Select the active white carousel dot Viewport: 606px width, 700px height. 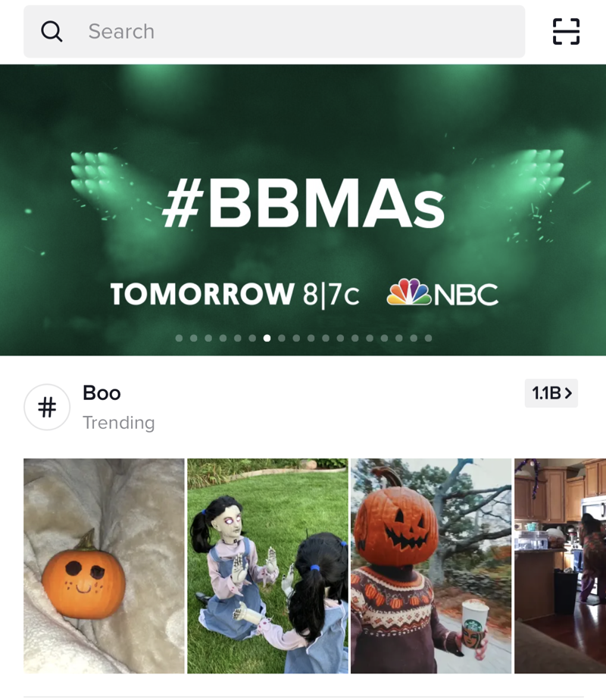[267, 338]
